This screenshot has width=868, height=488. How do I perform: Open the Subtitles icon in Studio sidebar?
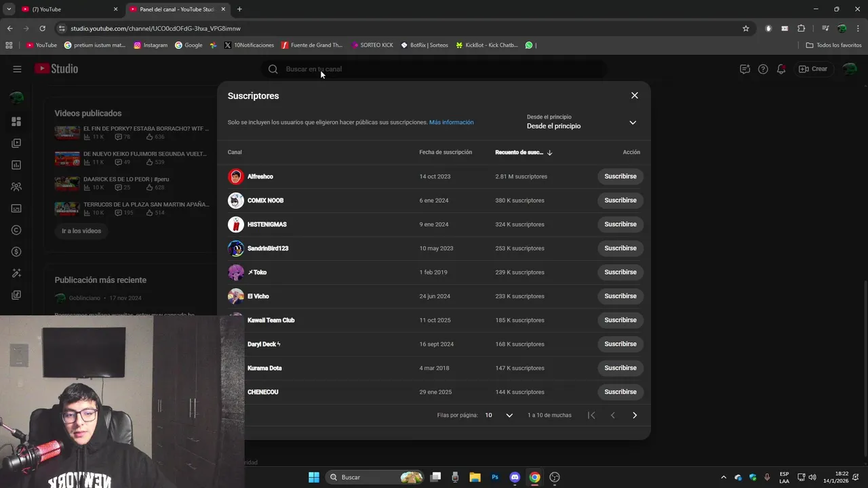tap(16, 208)
